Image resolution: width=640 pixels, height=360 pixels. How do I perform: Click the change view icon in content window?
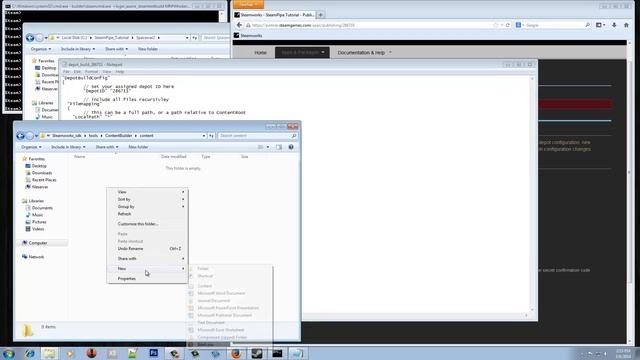[x=260, y=147]
